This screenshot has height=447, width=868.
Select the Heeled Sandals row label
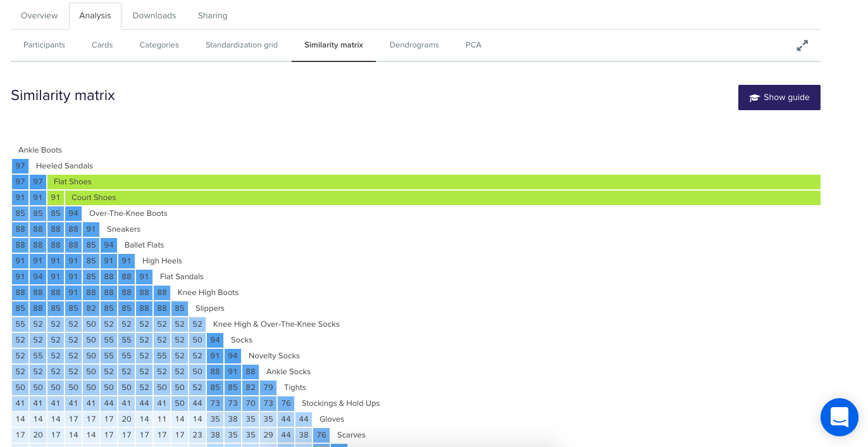(65, 166)
